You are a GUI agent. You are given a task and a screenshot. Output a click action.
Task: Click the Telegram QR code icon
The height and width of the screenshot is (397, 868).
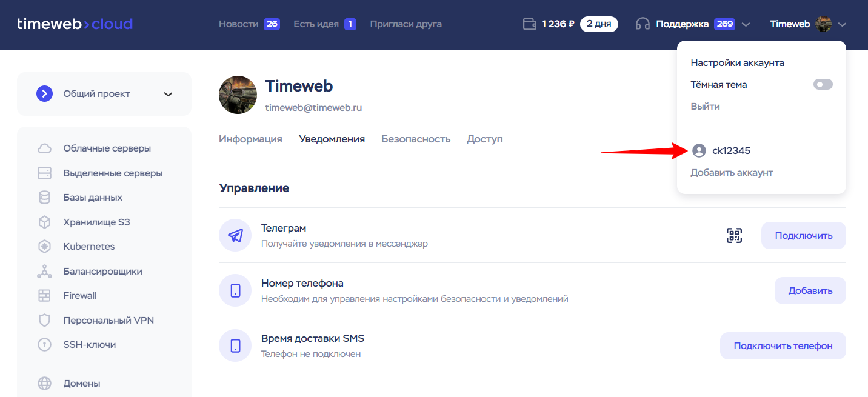point(734,235)
